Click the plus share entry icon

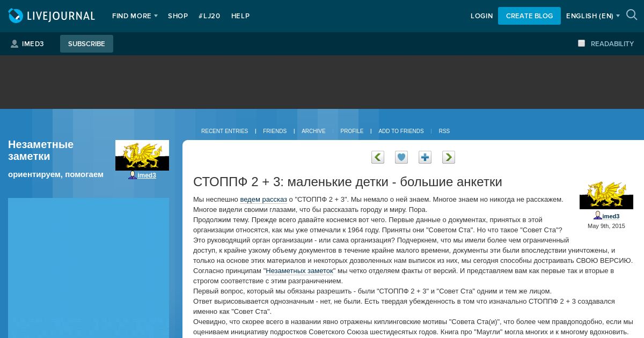click(x=425, y=157)
